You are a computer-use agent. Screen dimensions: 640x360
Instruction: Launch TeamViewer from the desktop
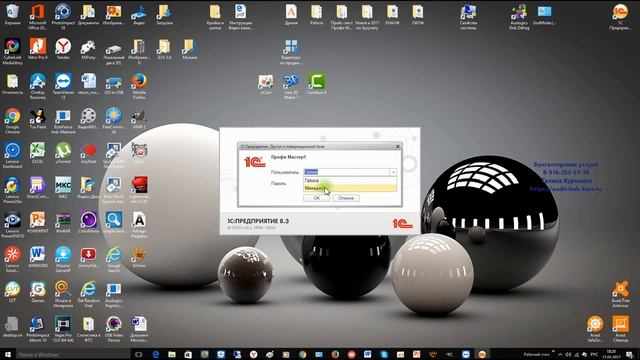tap(63, 86)
